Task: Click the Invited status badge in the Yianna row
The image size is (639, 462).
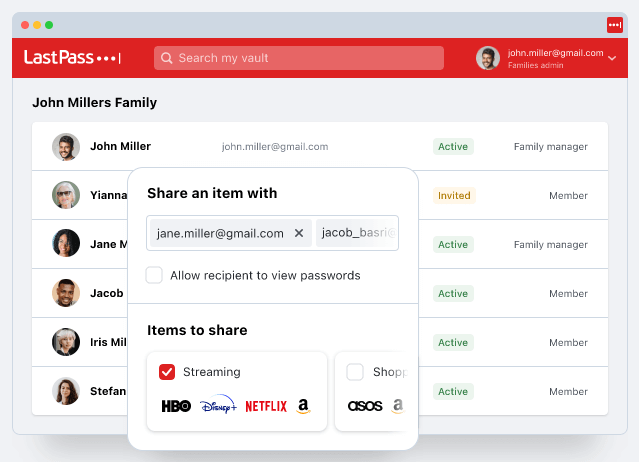Action: tap(454, 196)
